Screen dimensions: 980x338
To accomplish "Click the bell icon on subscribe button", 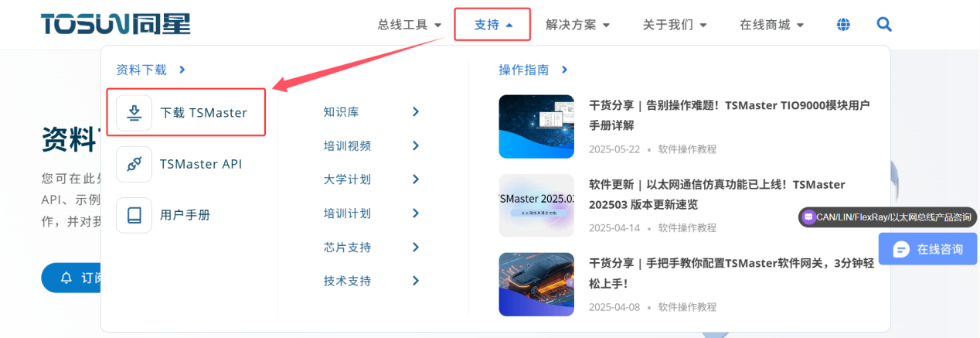I will [66, 278].
